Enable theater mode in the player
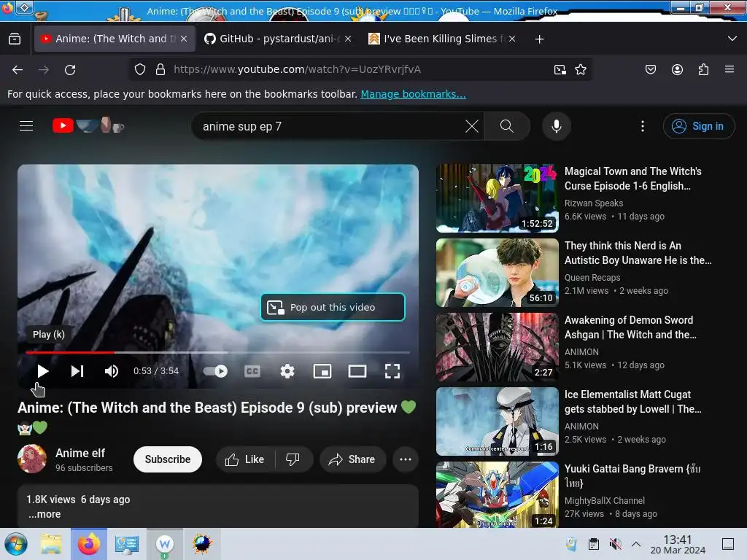Viewport: 747px width, 560px height. click(357, 371)
